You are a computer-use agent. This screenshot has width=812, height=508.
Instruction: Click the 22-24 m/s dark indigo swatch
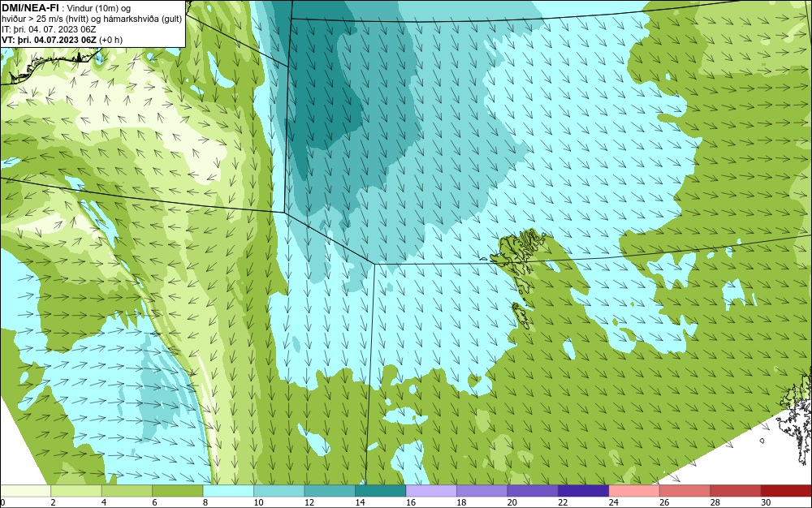click(584, 491)
